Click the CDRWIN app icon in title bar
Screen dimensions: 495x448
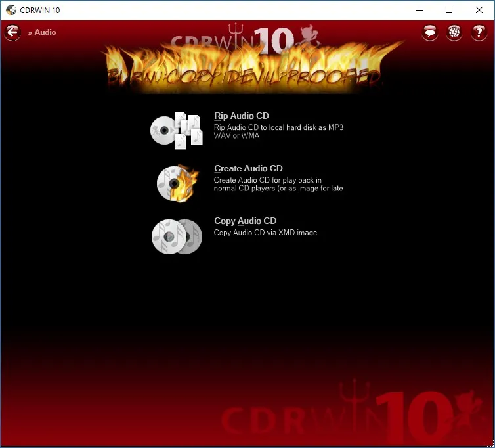pos(11,10)
